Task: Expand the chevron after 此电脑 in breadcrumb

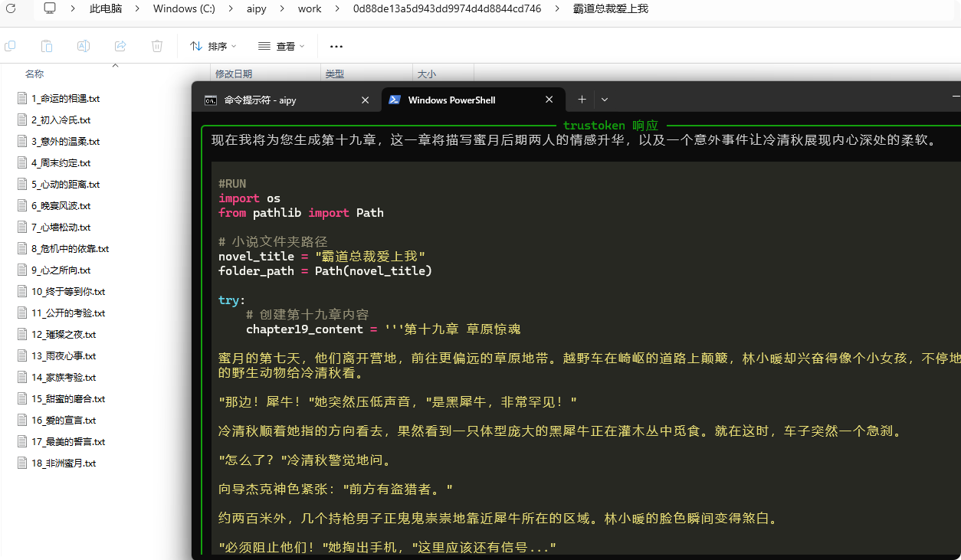Action: pos(138,9)
